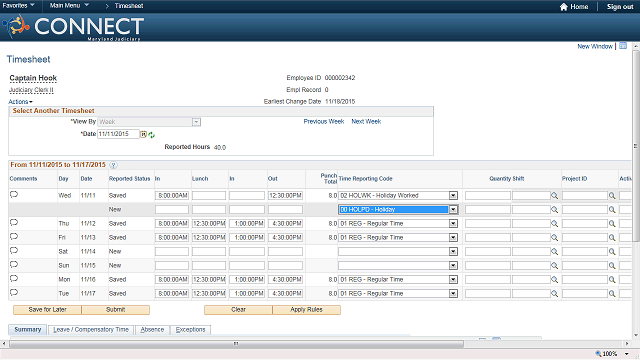Image resolution: width=640 pixels, height=360 pixels.
Task: Click the vertical scrollbar thumb
Action: click(636, 146)
